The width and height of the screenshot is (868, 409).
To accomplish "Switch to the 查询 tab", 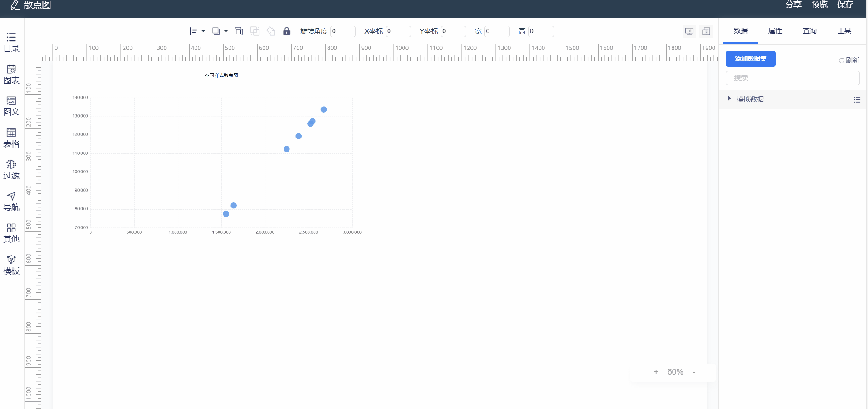I will [x=810, y=31].
